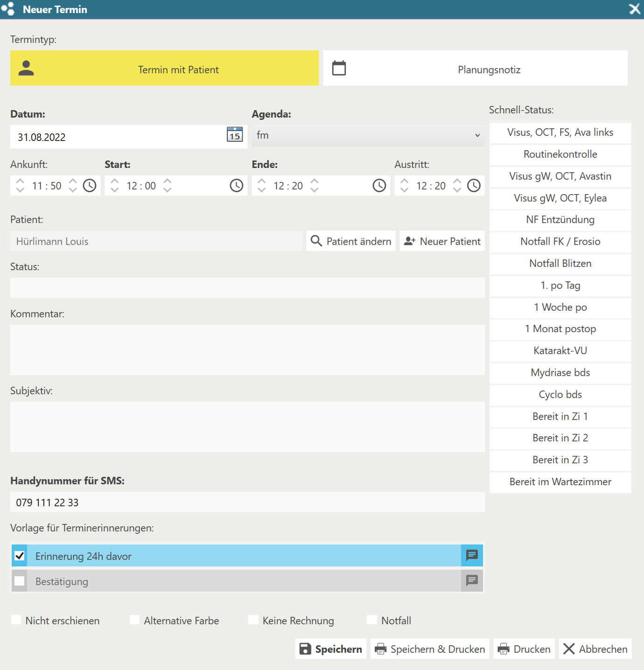This screenshot has height=670, width=644.
Task: Switch to Planungsnotiz appointment type
Action: [x=475, y=69]
